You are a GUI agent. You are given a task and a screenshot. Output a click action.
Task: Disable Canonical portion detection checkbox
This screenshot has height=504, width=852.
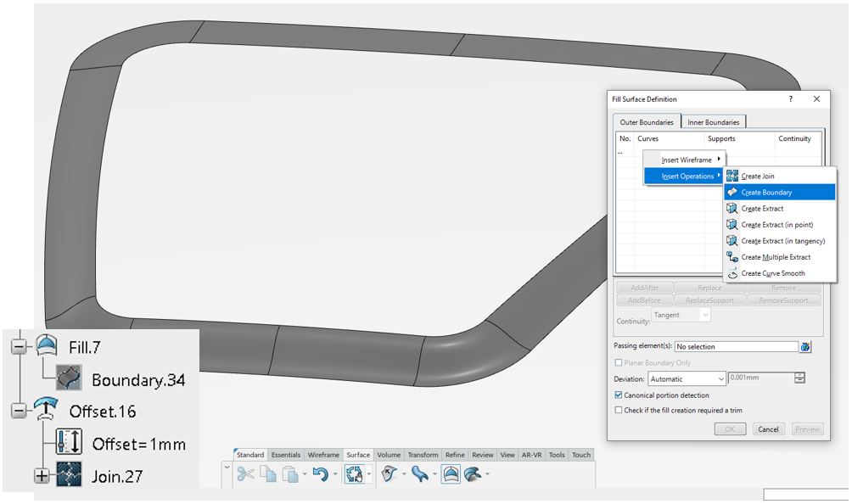(x=618, y=395)
